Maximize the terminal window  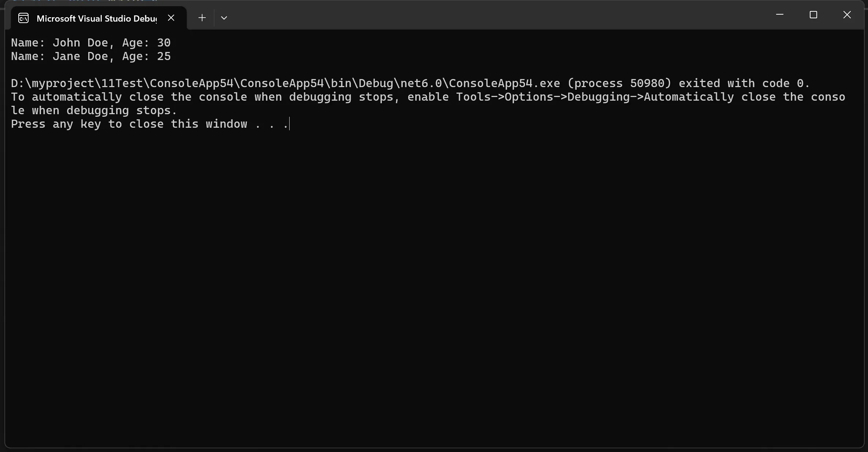point(813,15)
